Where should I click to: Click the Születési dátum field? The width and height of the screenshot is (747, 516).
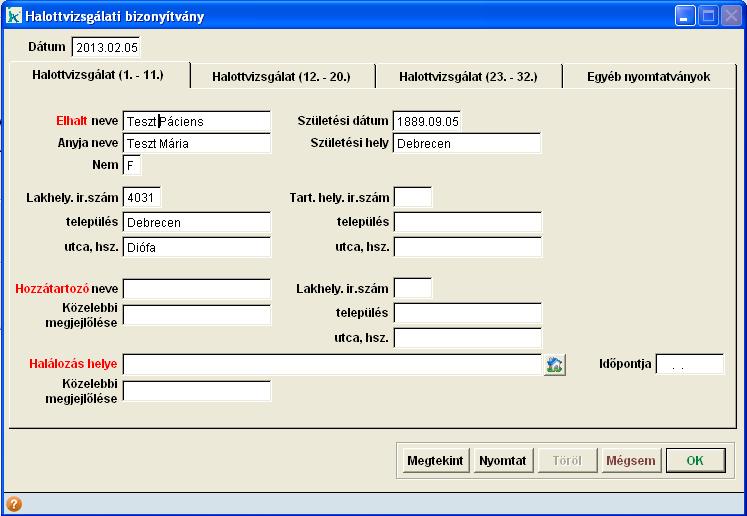[x=427, y=121]
